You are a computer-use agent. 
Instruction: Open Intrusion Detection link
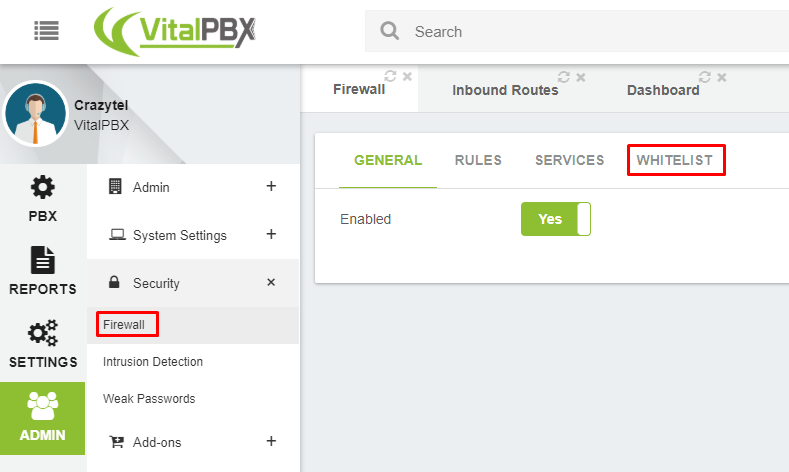pyautogui.click(x=153, y=362)
